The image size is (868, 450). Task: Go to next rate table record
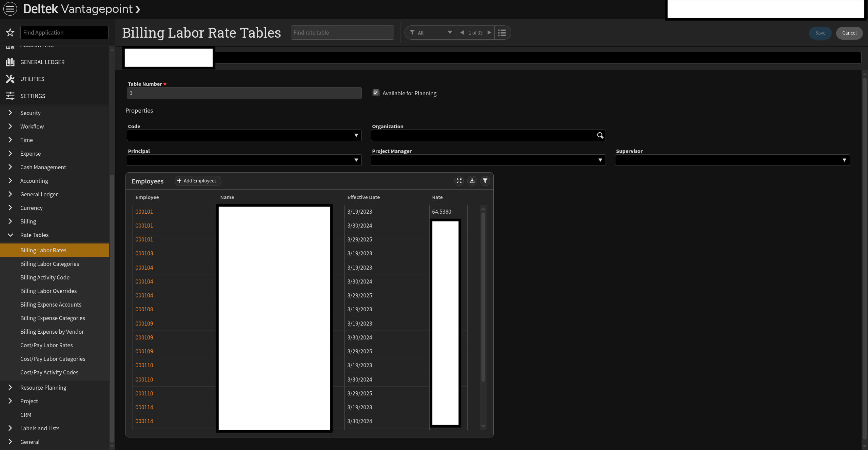pyautogui.click(x=489, y=33)
